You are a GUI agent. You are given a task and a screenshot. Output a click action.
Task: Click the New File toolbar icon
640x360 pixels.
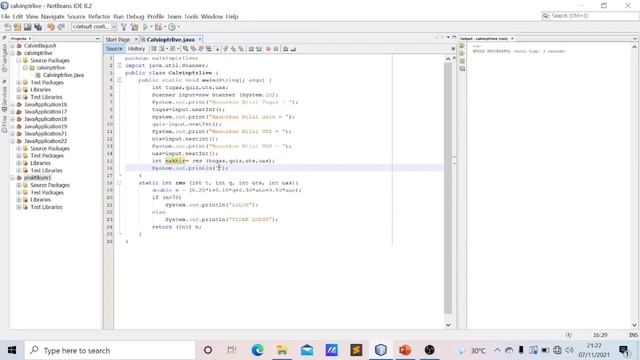pyautogui.click(x=8, y=27)
